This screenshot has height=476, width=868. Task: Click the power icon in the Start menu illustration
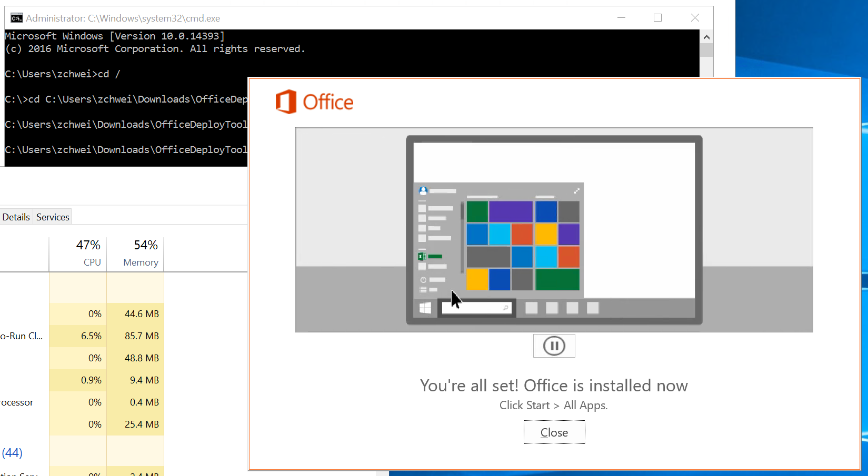[x=423, y=280]
